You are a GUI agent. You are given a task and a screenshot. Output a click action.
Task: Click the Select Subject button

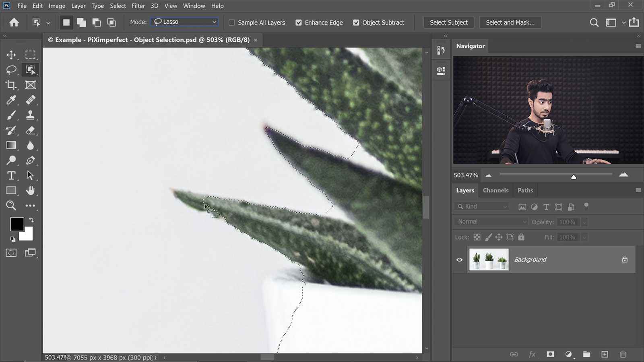(449, 23)
